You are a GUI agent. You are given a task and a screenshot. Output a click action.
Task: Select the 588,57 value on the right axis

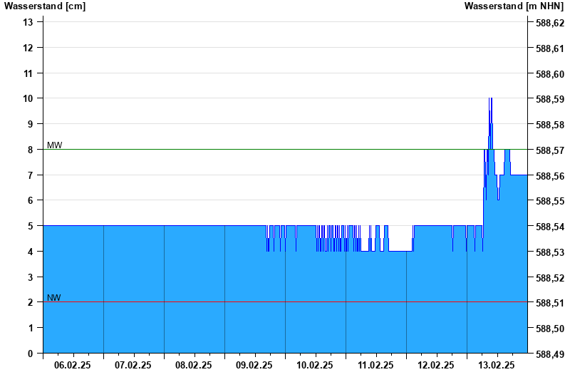(549, 150)
